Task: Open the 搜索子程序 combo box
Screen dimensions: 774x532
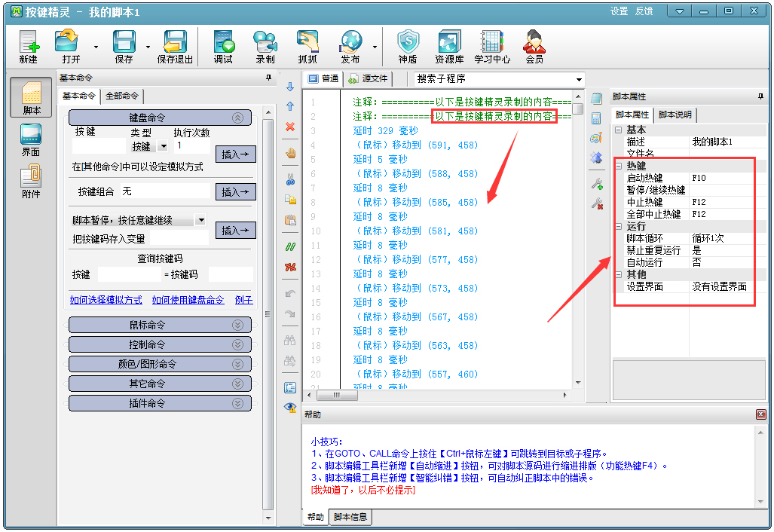Action: [x=579, y=79]
